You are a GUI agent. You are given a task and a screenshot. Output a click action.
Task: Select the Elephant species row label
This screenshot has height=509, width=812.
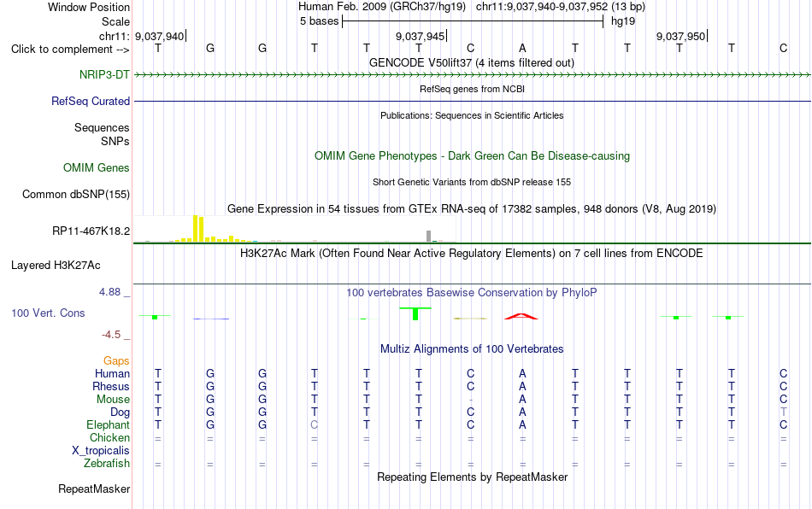(x=108, y=424)
